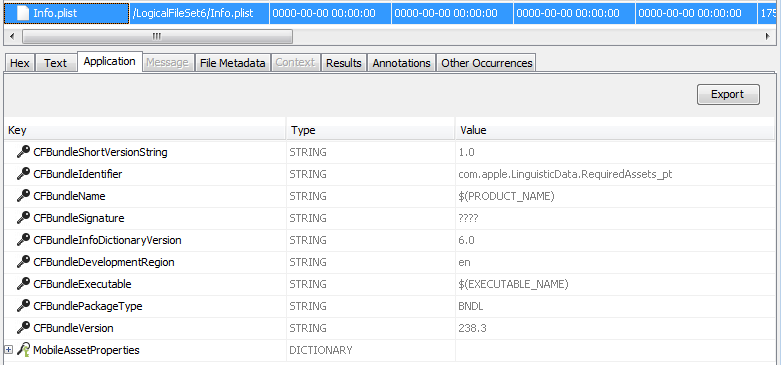Open the File Metadata tab
Screen dimensions: 781x365
pyautogui.click(x=233, y=63)
